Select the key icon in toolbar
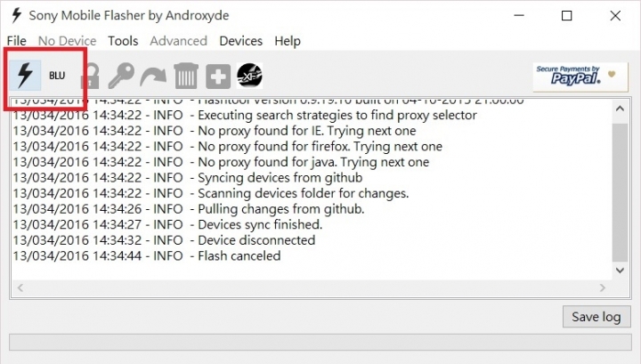 click(x=121, y=76)
